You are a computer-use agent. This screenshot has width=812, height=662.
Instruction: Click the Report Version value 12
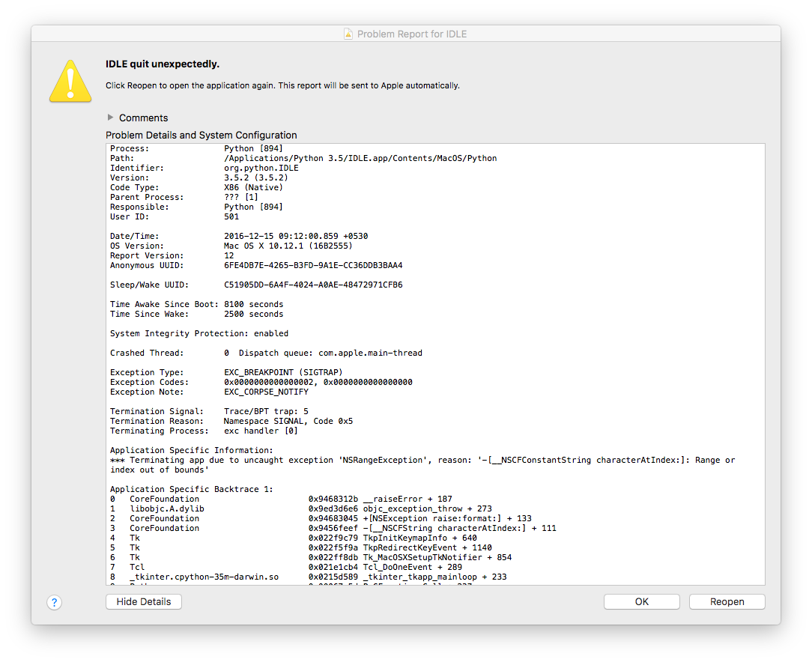228,255
